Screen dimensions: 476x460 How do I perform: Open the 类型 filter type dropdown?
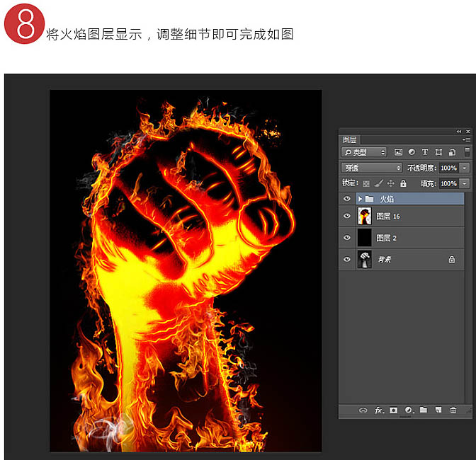coord(364,152)
